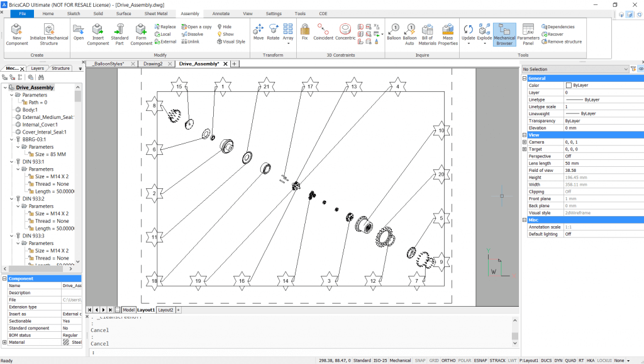Click Initialize Mechanical Structure icon
The image size is (644, 364).
pyautogui.click(x=49, y=34)
